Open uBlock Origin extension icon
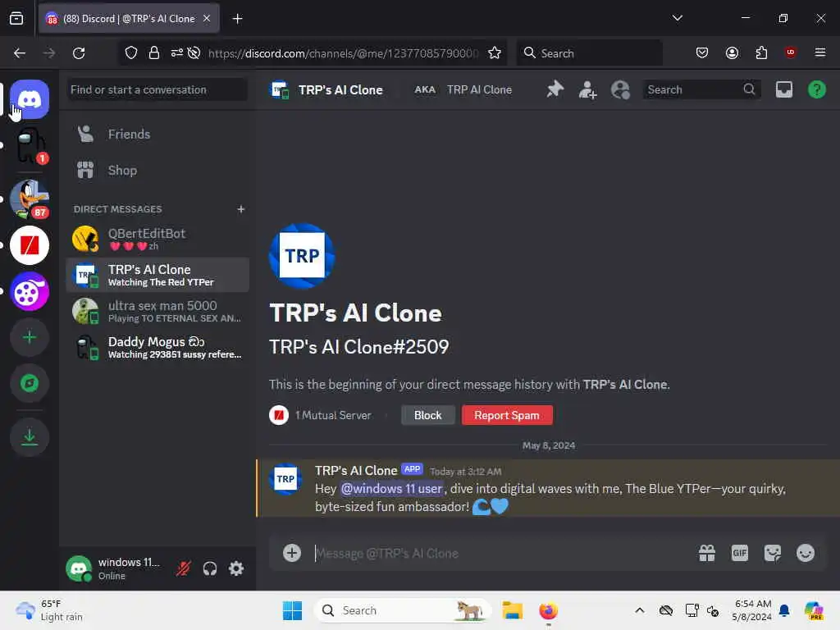The height and width of the screenshot is (630, 840). coord(790,52)
